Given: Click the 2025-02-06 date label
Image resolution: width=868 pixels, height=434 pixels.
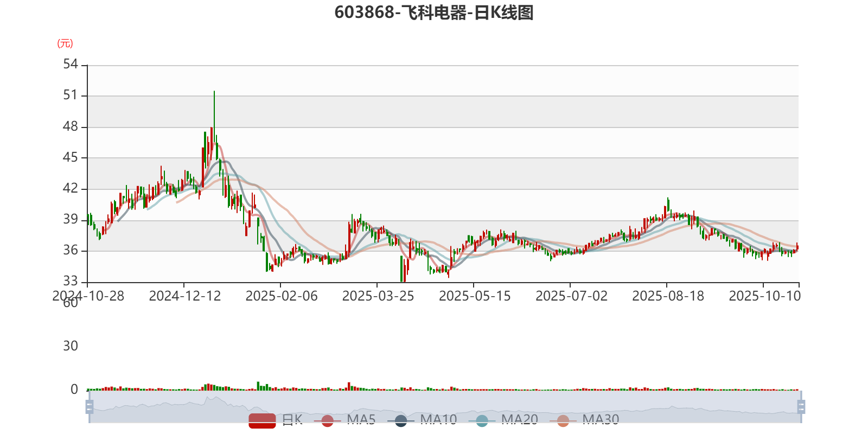Looking at the screenshot, I should pos(282,296).
